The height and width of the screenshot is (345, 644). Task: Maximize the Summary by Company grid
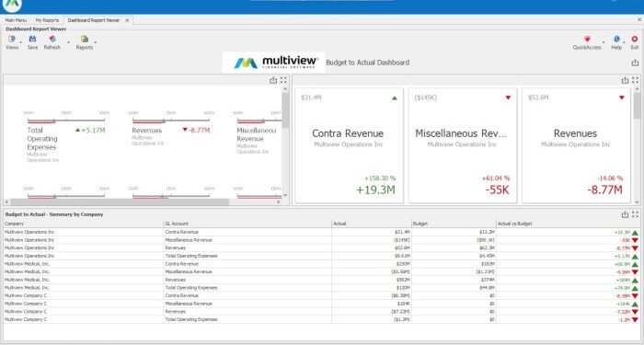point(635,214)
